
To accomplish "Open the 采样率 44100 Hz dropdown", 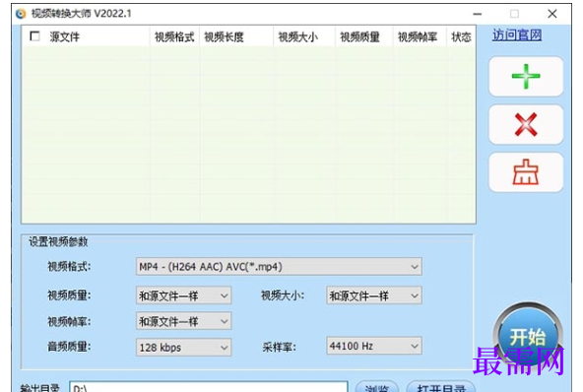I will pyautogui.click(x=374, y=346).
